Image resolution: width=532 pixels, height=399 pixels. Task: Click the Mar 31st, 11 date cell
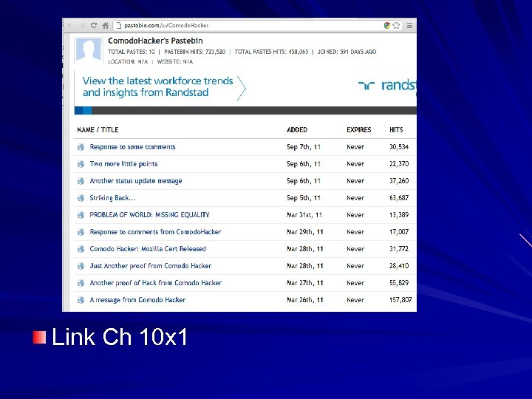click(x=304, y=215)
